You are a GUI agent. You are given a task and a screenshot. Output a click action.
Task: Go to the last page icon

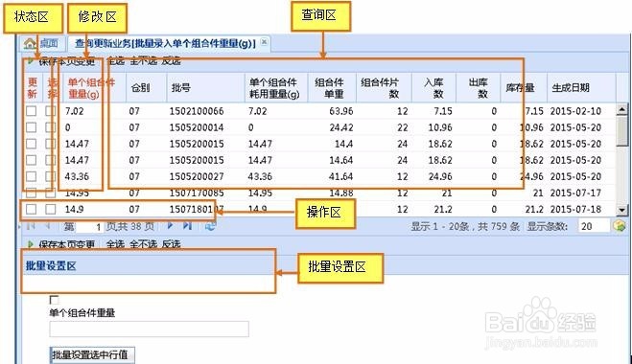[187, 226]
